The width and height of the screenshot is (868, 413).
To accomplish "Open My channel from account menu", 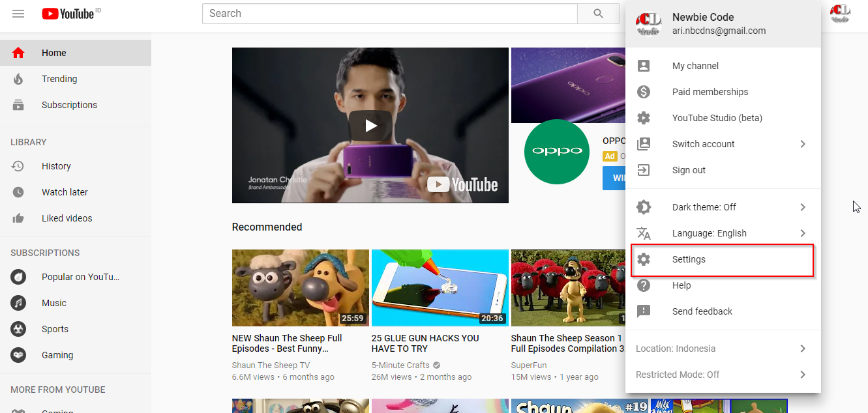I will coord(723,66).
